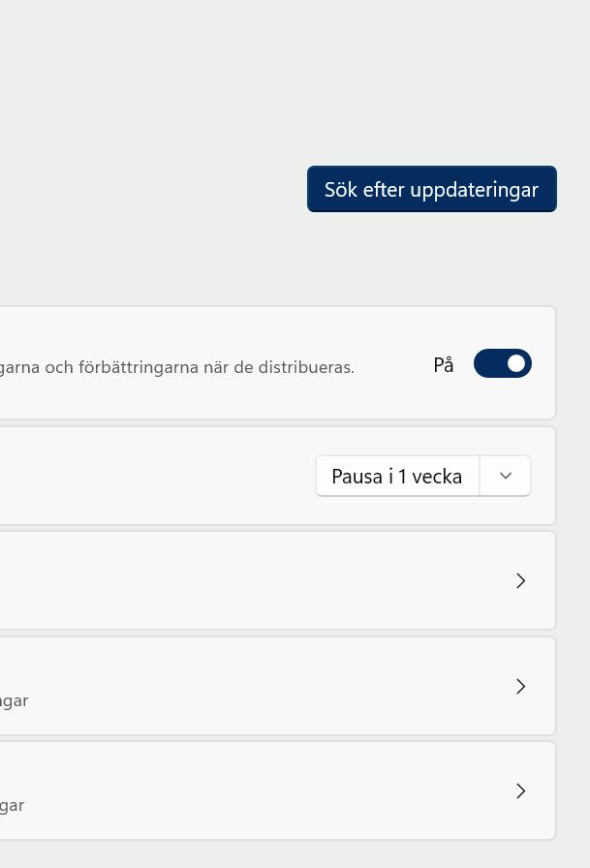Click the På label beside the switch
Viewport: 590px width, 868px height.
[444, 365]
